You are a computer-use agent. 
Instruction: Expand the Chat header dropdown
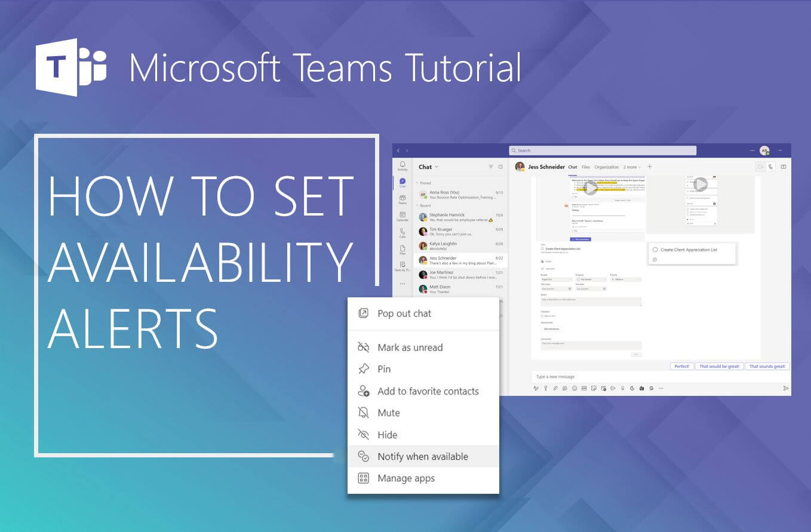click(x=436, y=167)
